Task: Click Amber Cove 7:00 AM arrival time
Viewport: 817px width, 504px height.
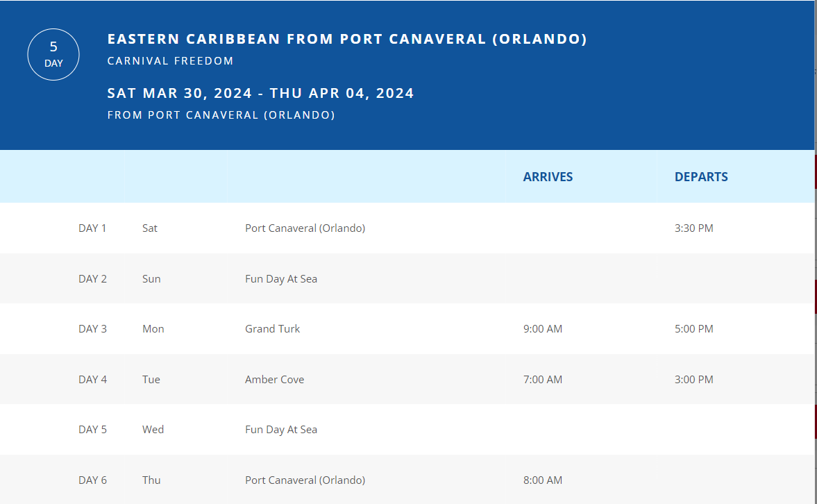Action: (x=542, y=380)
